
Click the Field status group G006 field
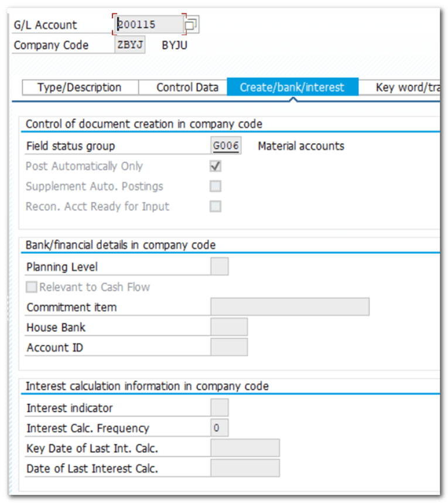point(225,146)
